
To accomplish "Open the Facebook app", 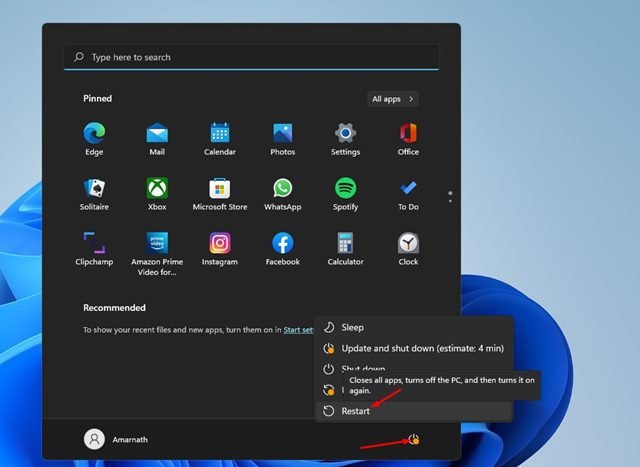I will coord(282,249).
